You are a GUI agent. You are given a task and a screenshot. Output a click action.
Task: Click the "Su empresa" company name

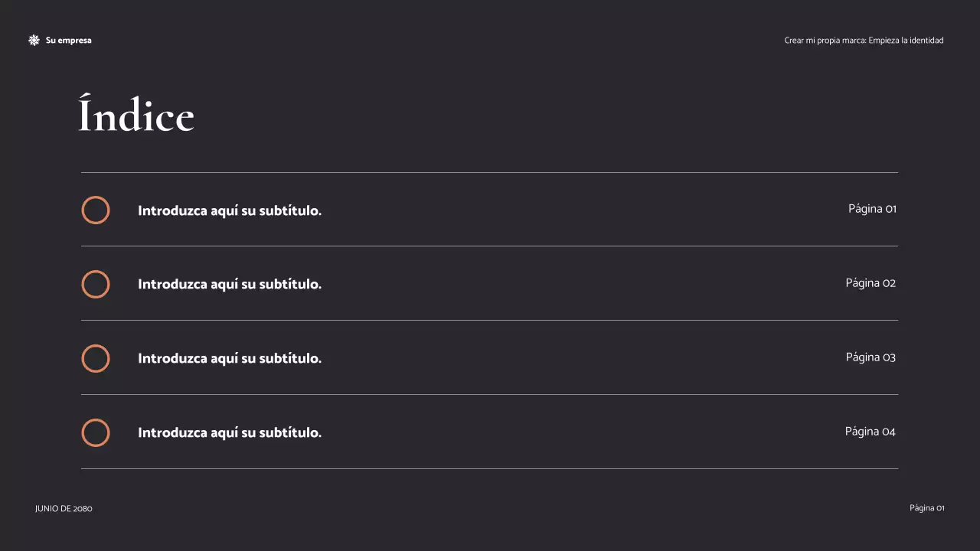point(68,41)
